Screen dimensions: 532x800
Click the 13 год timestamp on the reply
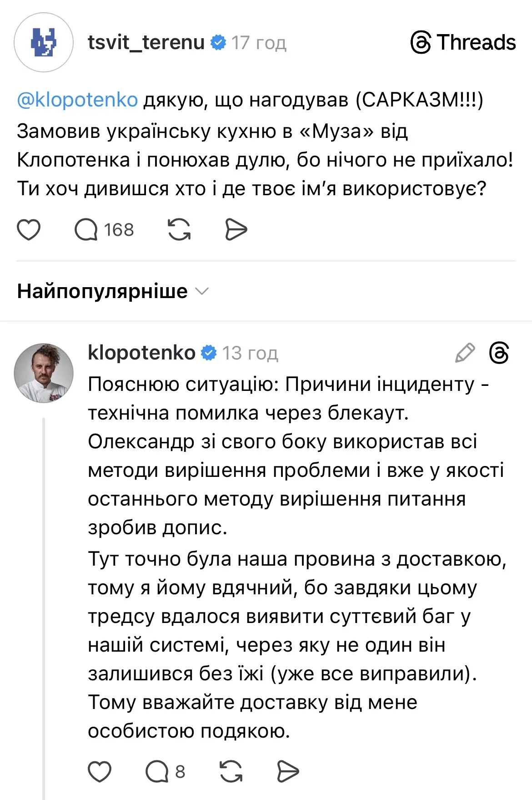point(250,353)
